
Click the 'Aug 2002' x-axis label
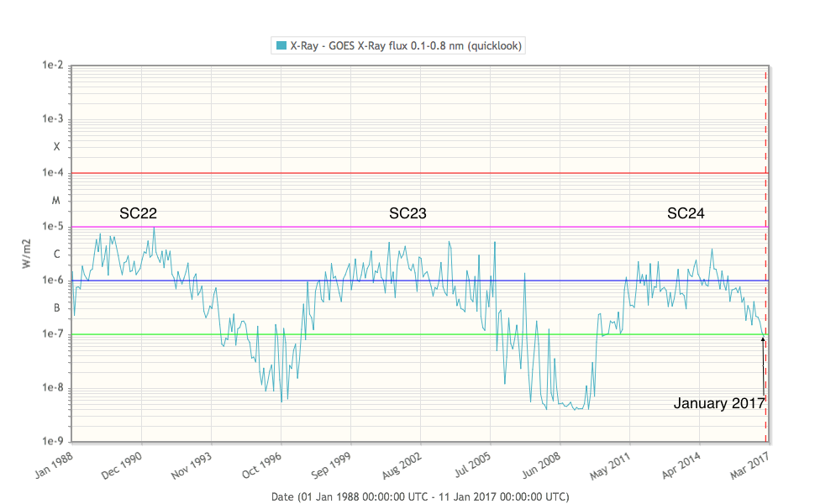click(402, 465)
